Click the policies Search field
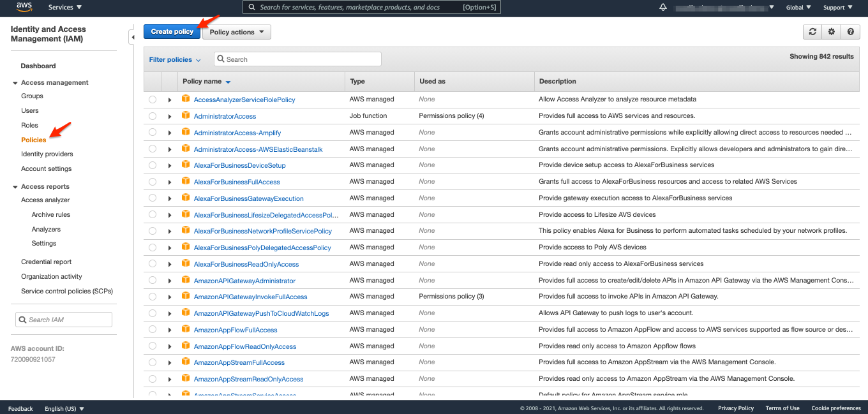This screenshot has height=414, width=868. (x=297, y=59)
